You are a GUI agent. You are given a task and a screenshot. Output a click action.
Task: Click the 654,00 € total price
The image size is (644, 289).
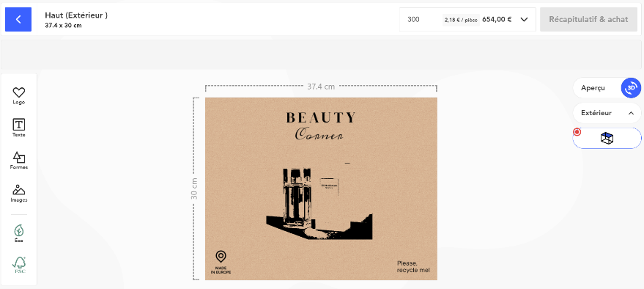pos(497,19)
